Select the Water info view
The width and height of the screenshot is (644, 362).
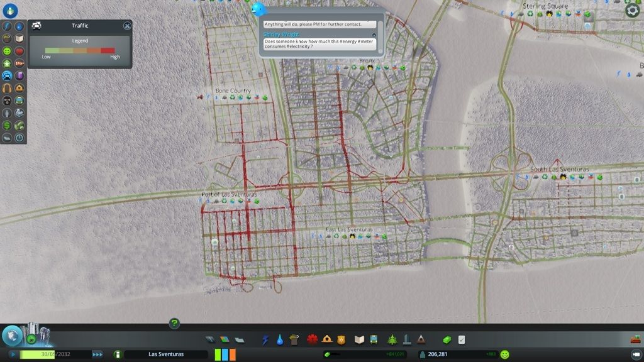click(19, 26)
